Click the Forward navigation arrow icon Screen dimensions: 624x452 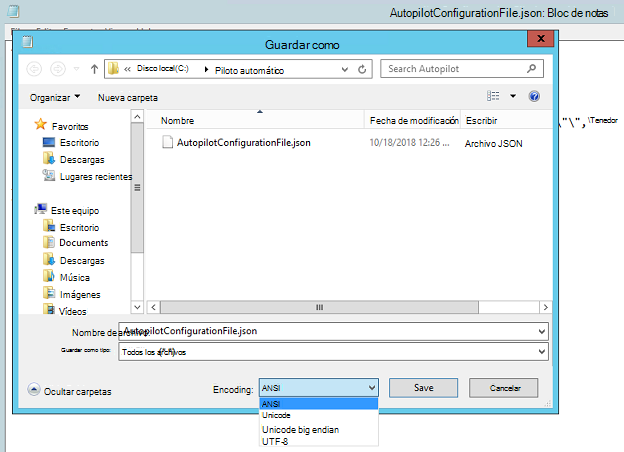58,69
